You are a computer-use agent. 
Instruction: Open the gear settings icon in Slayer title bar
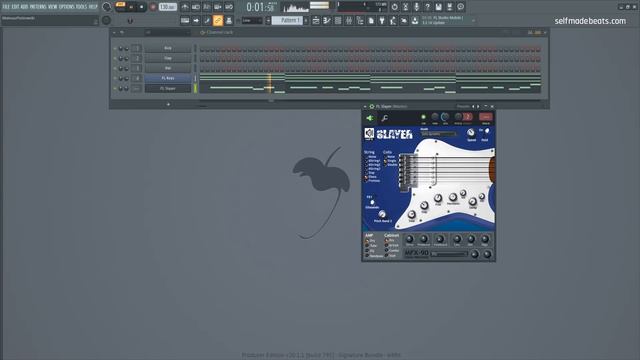coord(372,107)
